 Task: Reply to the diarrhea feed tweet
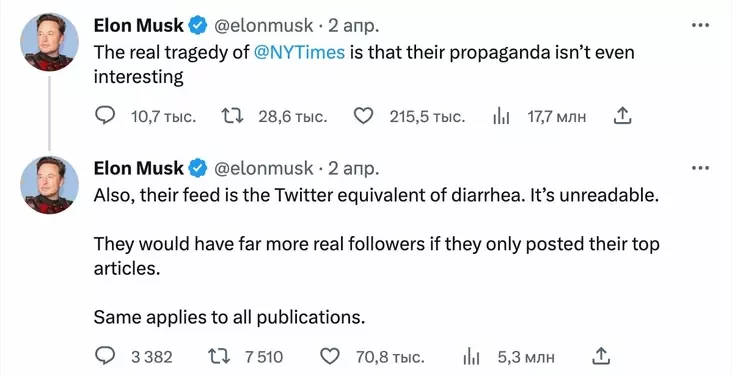pyautogui.click(x=105, y=357)
